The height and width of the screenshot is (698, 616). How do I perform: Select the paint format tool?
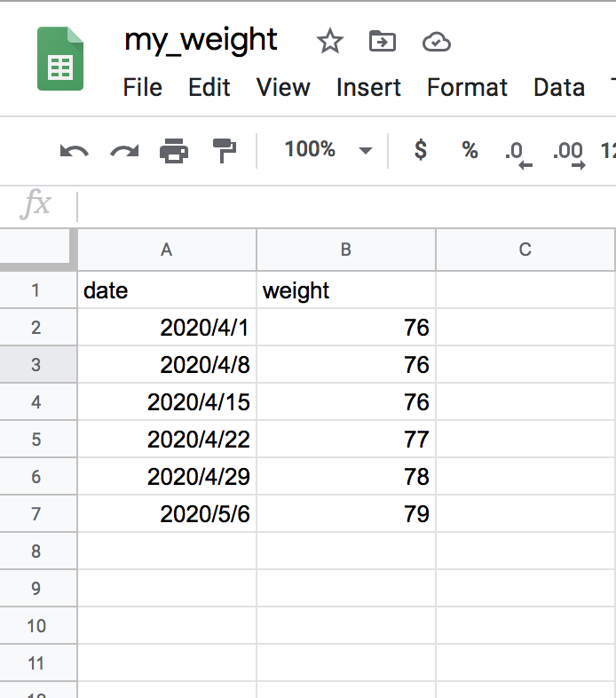(225, 150)
